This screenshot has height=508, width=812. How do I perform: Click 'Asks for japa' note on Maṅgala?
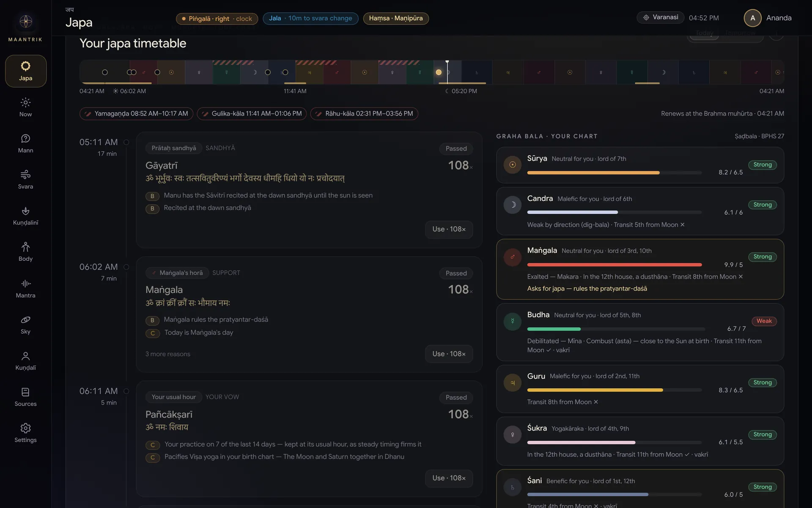click(587, 289)
